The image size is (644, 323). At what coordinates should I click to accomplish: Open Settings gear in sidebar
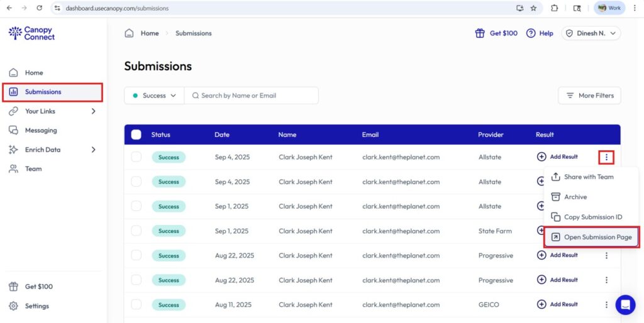point(14,306)
